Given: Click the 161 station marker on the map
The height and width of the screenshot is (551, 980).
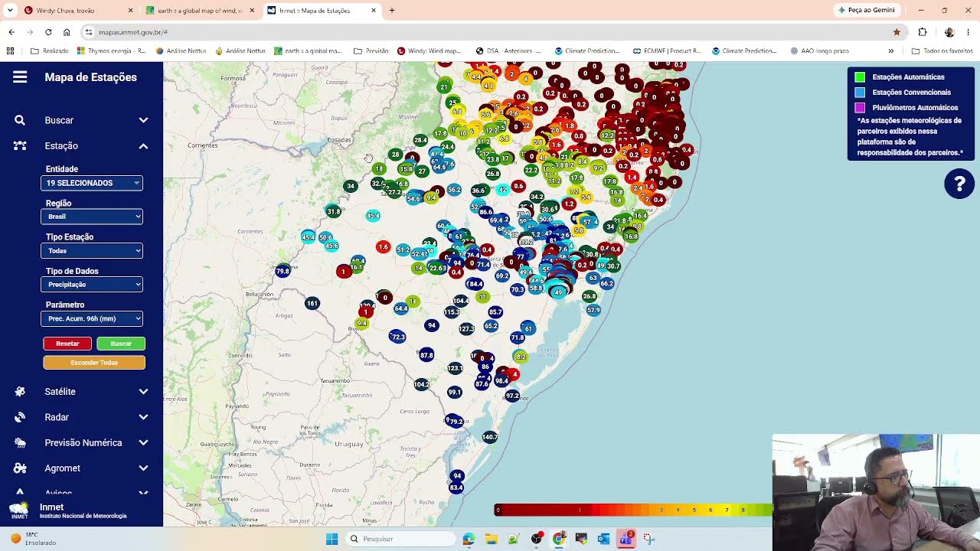Looking at the screenshot, I should pyautogui.click(x=312, y=303).
